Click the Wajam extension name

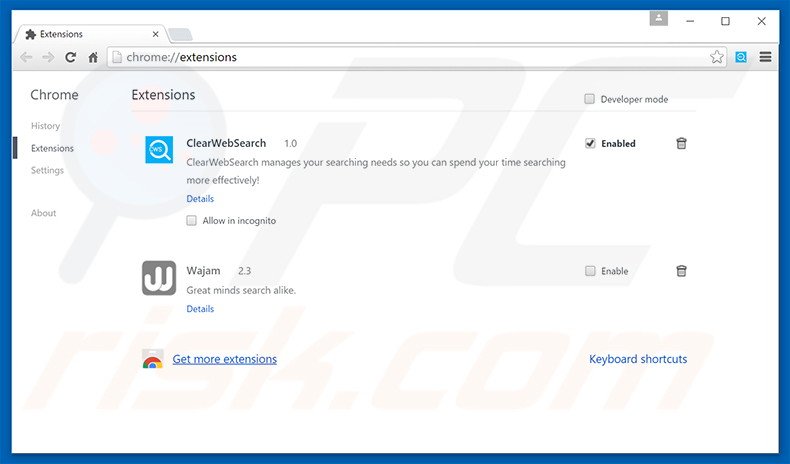[204, 271]
